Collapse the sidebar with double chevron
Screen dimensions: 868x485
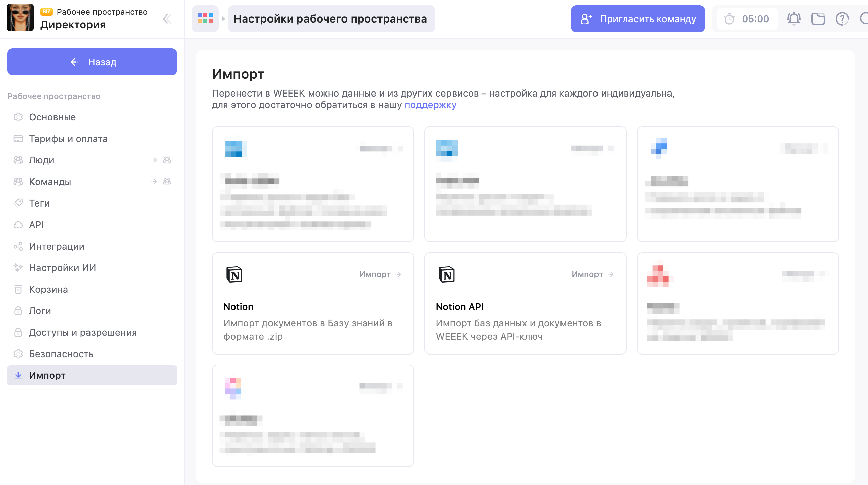(x=167, y=19)
